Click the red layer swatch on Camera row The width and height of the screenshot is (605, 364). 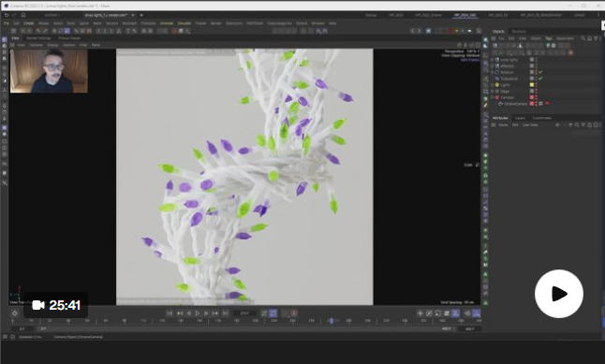[x=532, y=97]
